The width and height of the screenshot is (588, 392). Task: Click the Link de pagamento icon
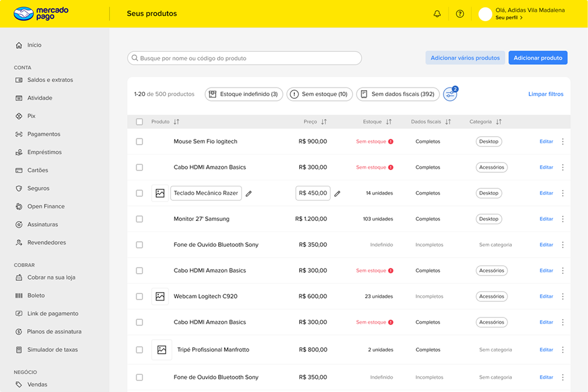(x=19, y=314)
